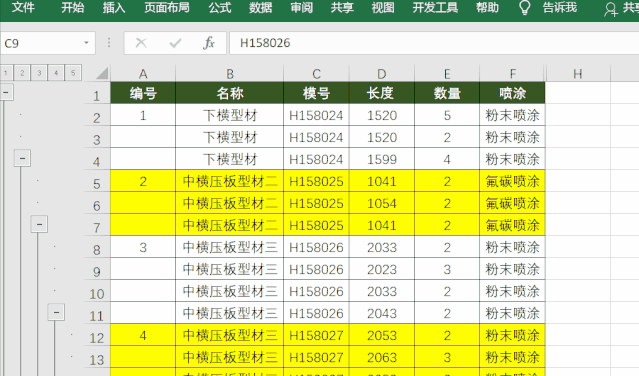
Task: Open the 共享 ribbon tab
Action: click(x=342, y=7)
